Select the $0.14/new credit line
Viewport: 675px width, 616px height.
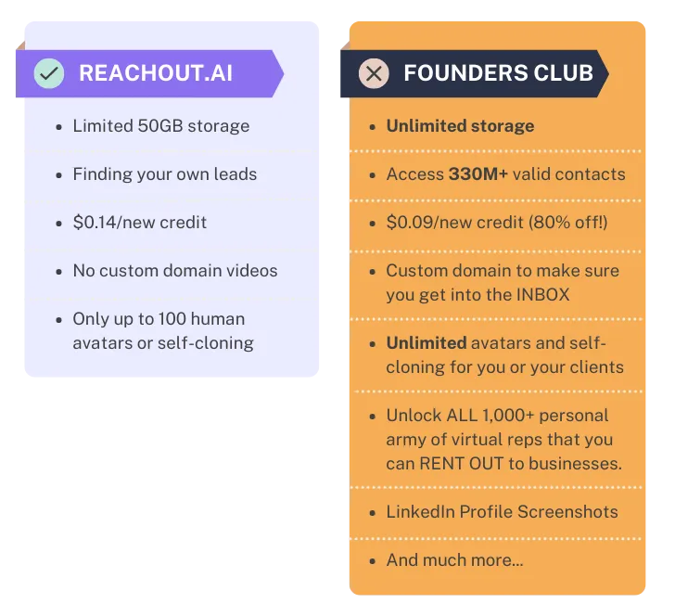click(139, 223)
